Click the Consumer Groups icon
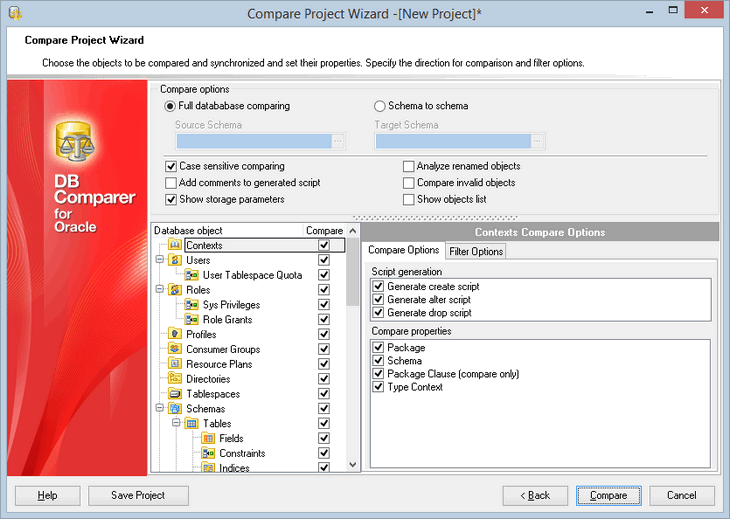730x519 pixels. click(175, 349)
